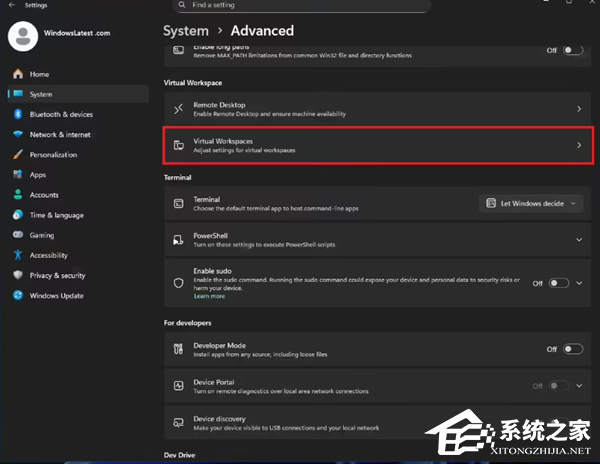Click the Bluetooth icon in sidebar
The width and height of the screenshot is (600, 464).
coord(18,114)
